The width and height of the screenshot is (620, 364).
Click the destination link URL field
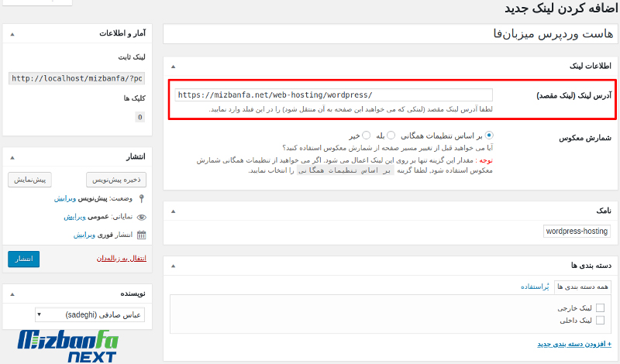tap(334, 94)
